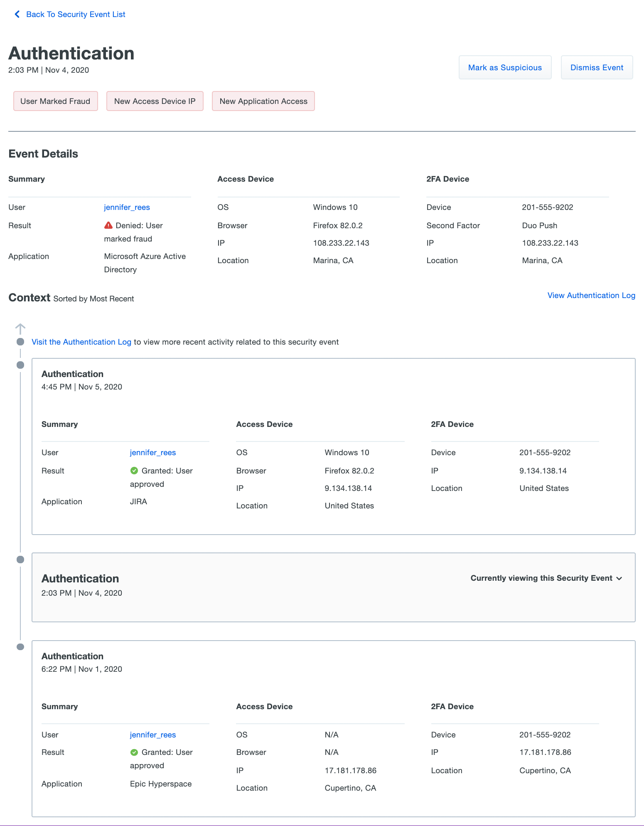Follow the Visit the Authentication Log link
The image size is (644, 826).
81,342
